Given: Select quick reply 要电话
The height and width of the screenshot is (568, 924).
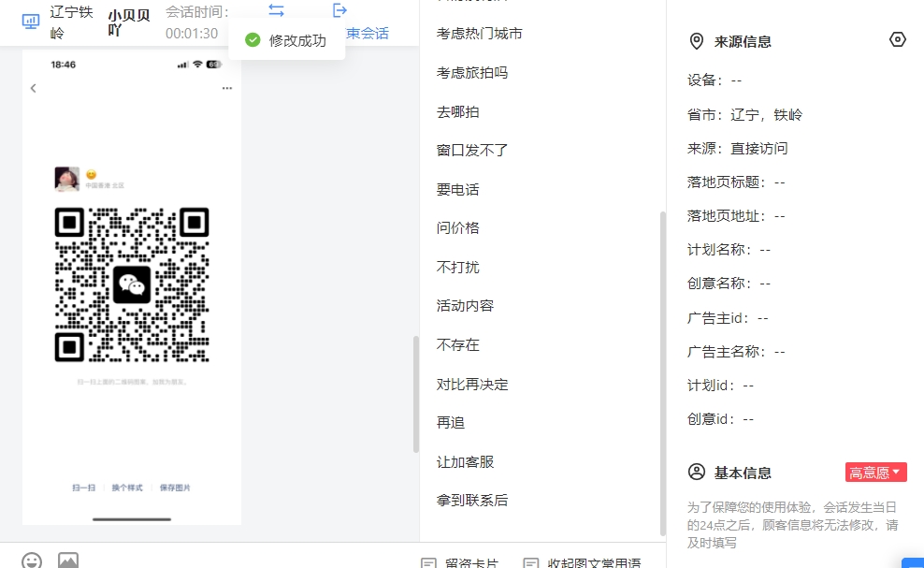Looking at the screenshot, I should (x=458, y=189).
